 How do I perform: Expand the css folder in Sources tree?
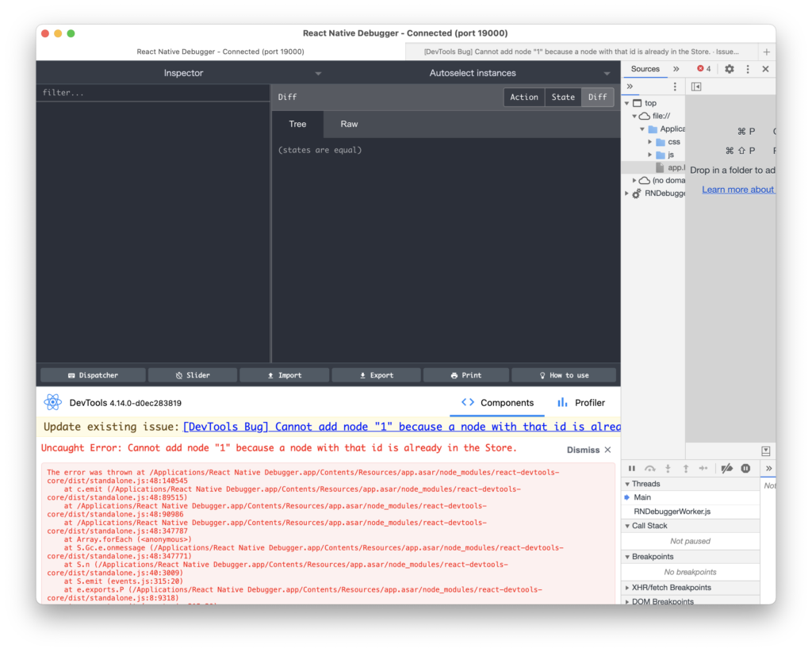650,142
